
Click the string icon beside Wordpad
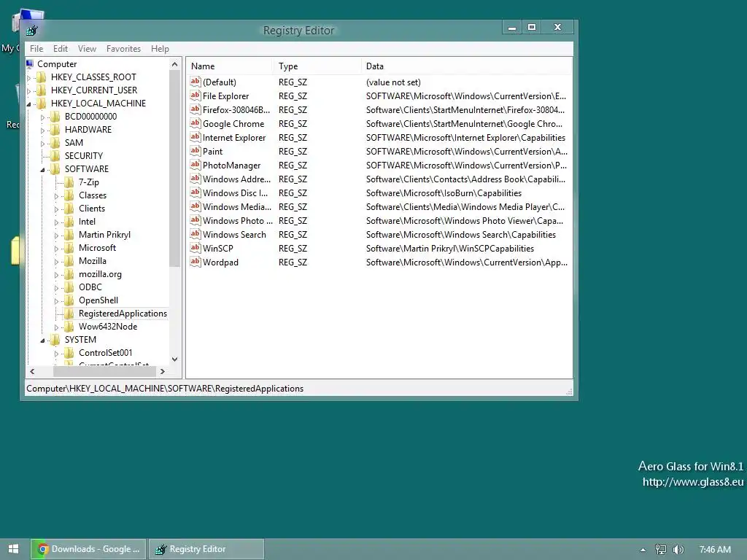tap(196, 262)
